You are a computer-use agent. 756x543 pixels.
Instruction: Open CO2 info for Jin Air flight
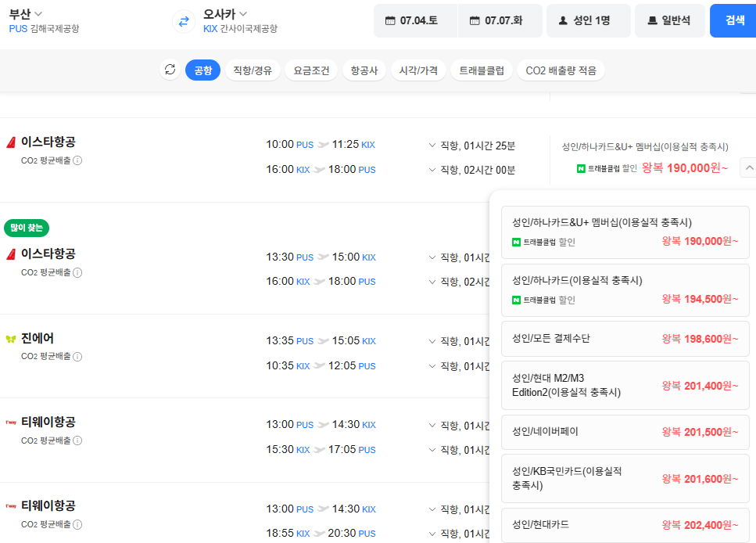tap(77, 356)
